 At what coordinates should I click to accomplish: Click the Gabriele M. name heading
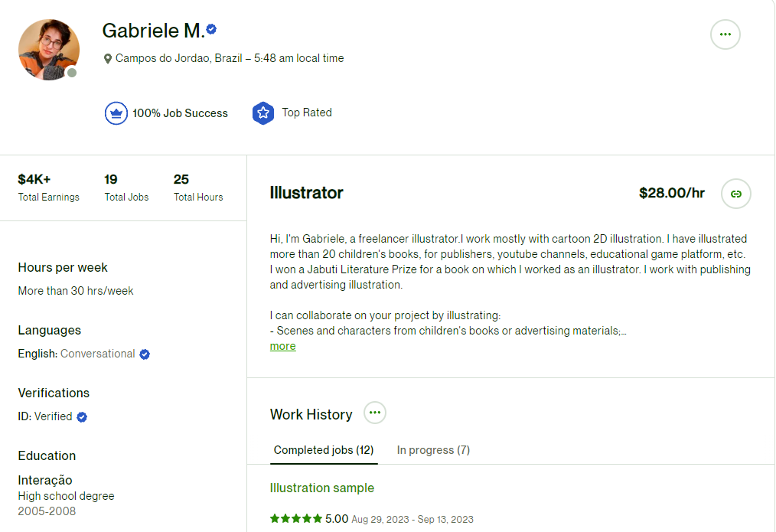click(153, 31)
